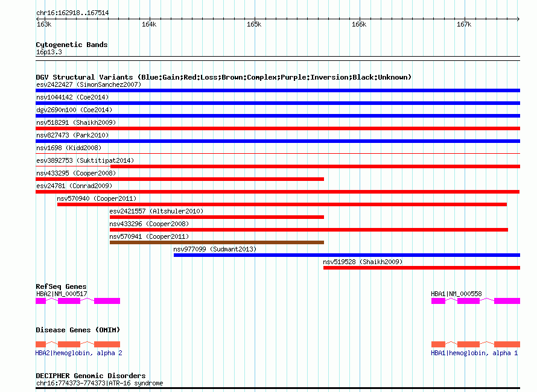The width and height of the screenshot is (537, 392).
Task: Click the Disease Genes (OMIM) track title
Action: 78,330
